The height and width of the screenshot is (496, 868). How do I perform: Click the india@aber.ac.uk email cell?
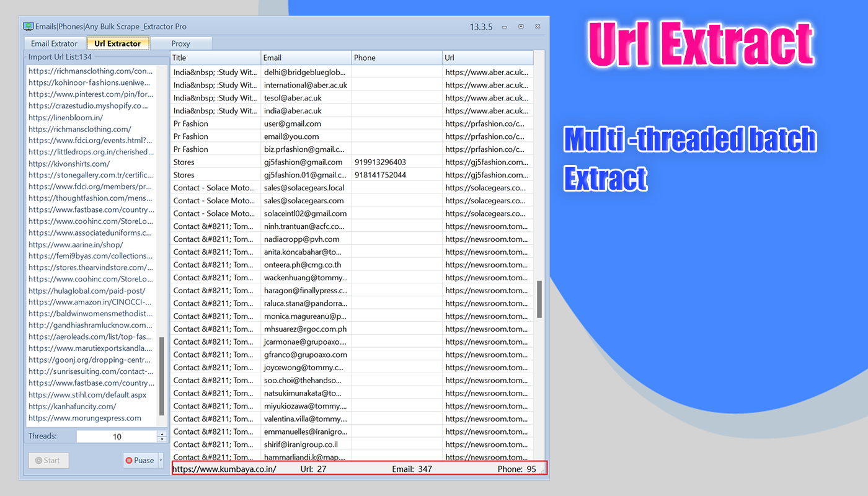click(306, 110)
